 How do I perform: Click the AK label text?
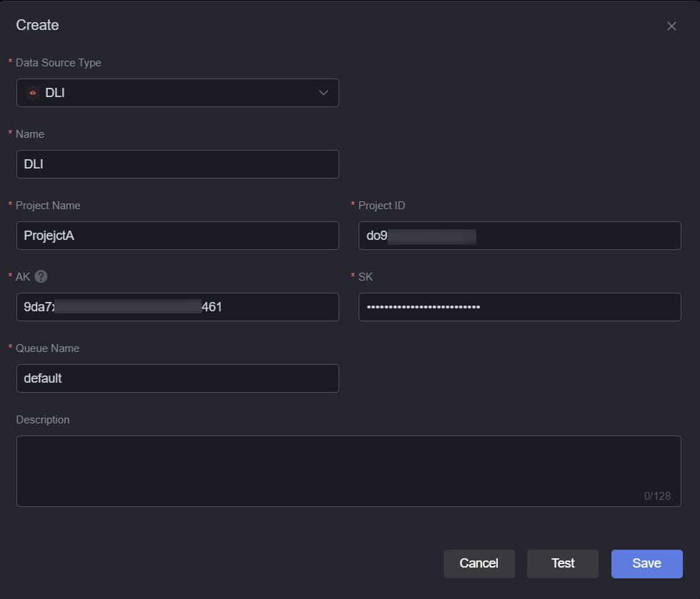(23, 277)
